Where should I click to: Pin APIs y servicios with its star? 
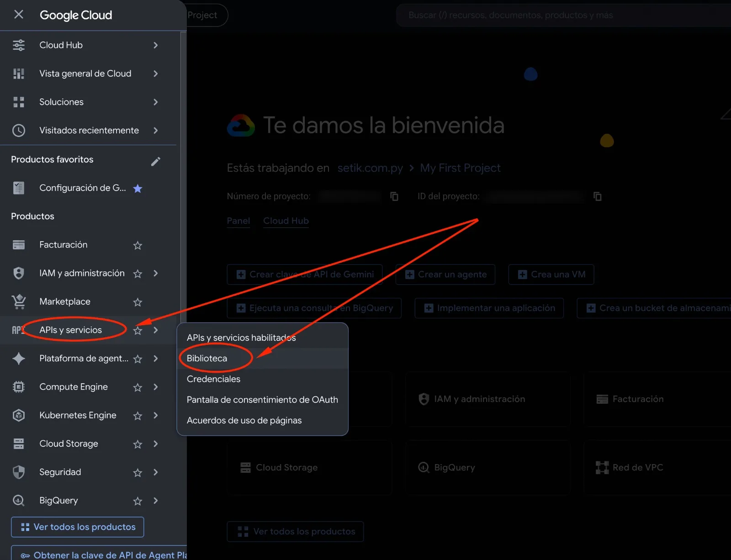(138, 330)
